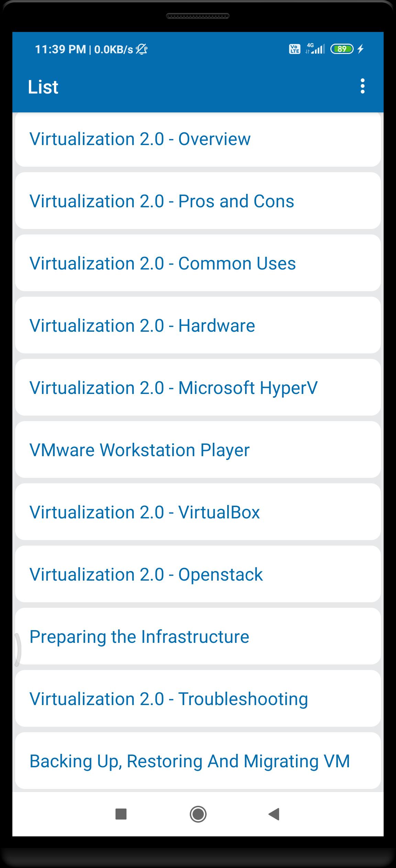
Task: Select Virtualization 2.0 - Openstack entry
Action: tap(198, 574)
